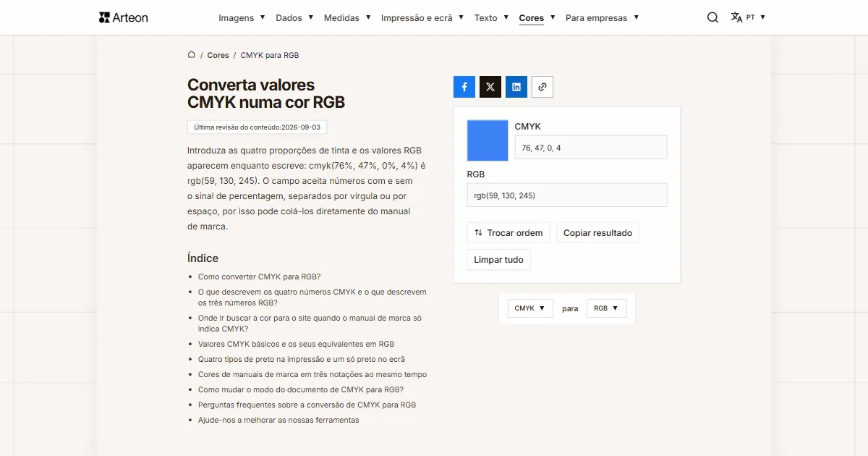Expand the Cores menu

click(x=537, y=17)
